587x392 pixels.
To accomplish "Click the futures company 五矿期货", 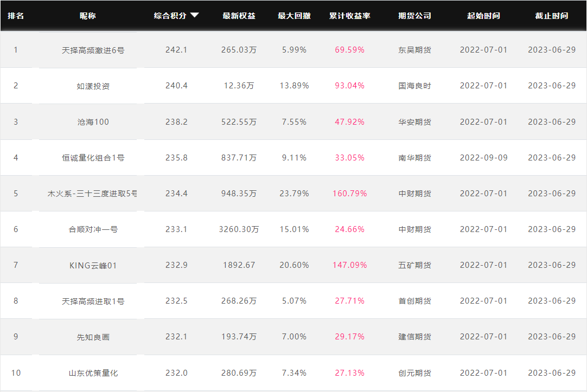I will pyautogui.click(x=414, y=265).
